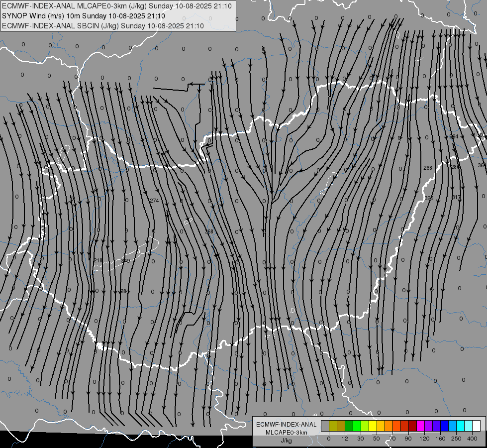This screenshot has width=487, height=448.
Task: Select the pure blue legend swatch
Action: click(x=444, y=426)
